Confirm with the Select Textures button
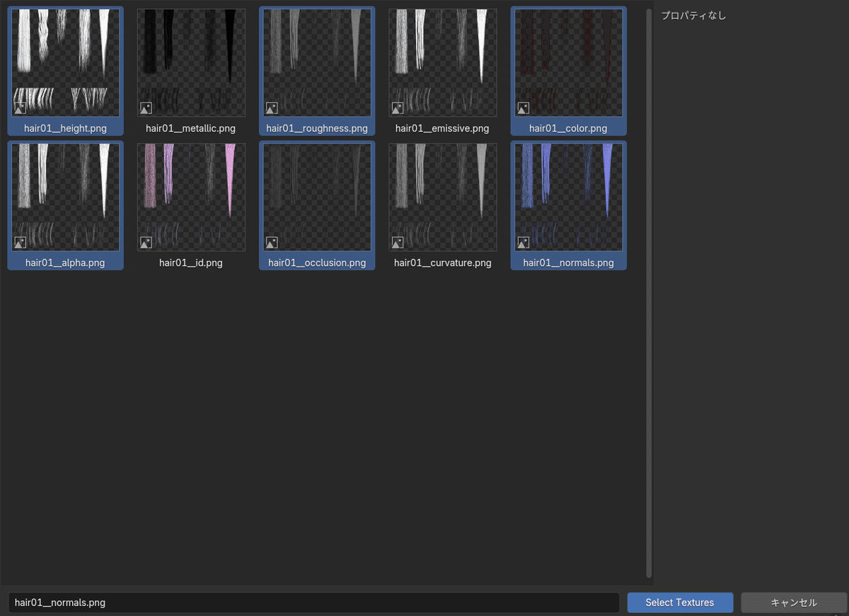The image size is (849, 616). 680,603
